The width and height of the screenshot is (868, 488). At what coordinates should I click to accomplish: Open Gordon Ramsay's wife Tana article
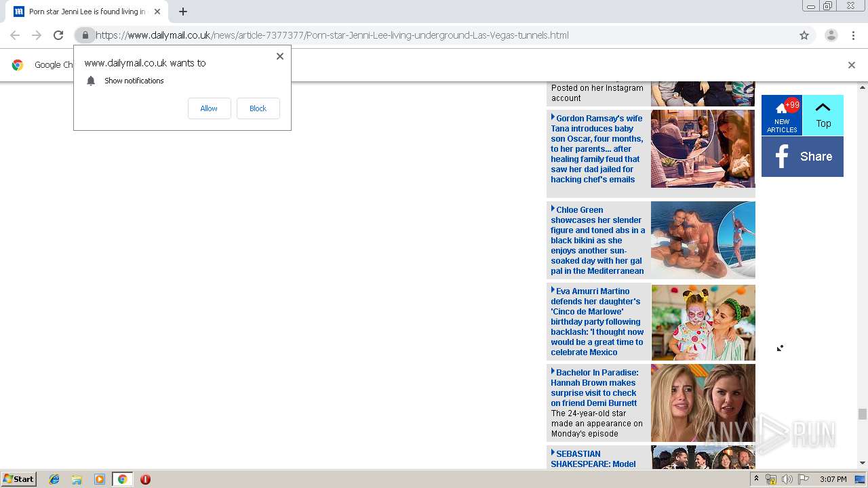click(x=597, y=148)
